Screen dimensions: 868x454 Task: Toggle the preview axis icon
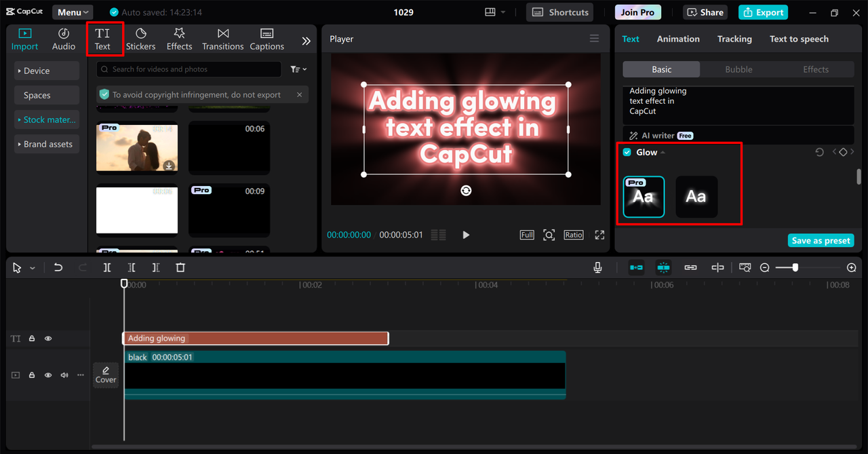717,268
